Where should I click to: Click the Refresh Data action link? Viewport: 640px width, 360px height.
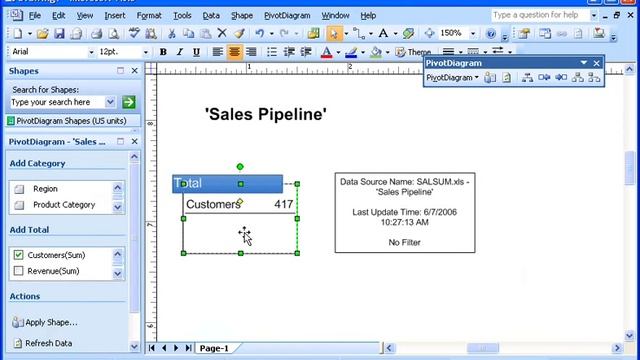pyautogui.click(x=43, y=343)
